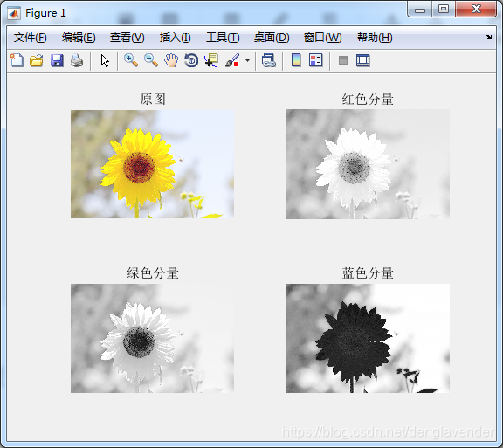Close the Figure 1 window
The image size is (503, 448).
click(476, 10)
